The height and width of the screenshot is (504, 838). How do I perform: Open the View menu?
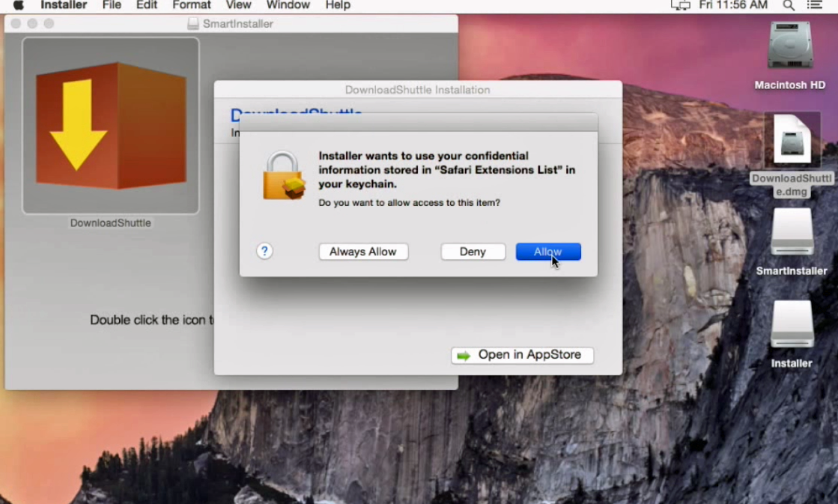[x=238, y=5]
